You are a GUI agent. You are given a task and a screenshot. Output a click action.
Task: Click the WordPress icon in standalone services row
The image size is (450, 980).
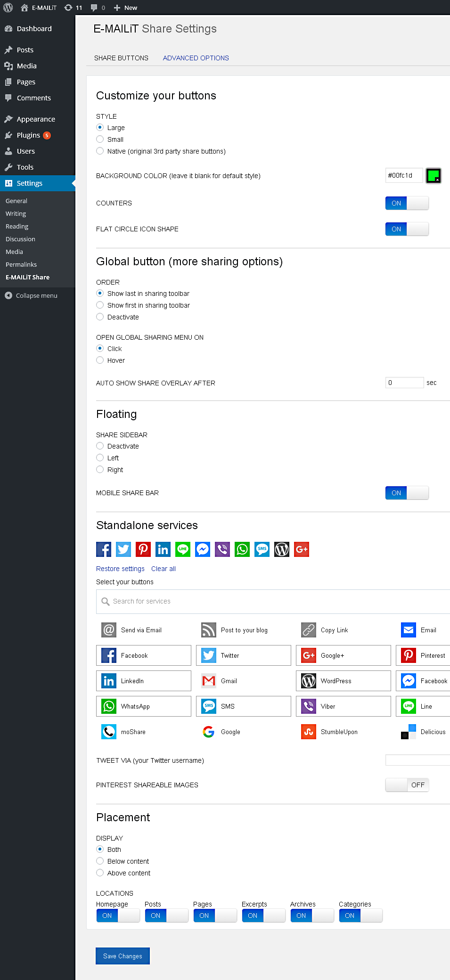point(282,549)
